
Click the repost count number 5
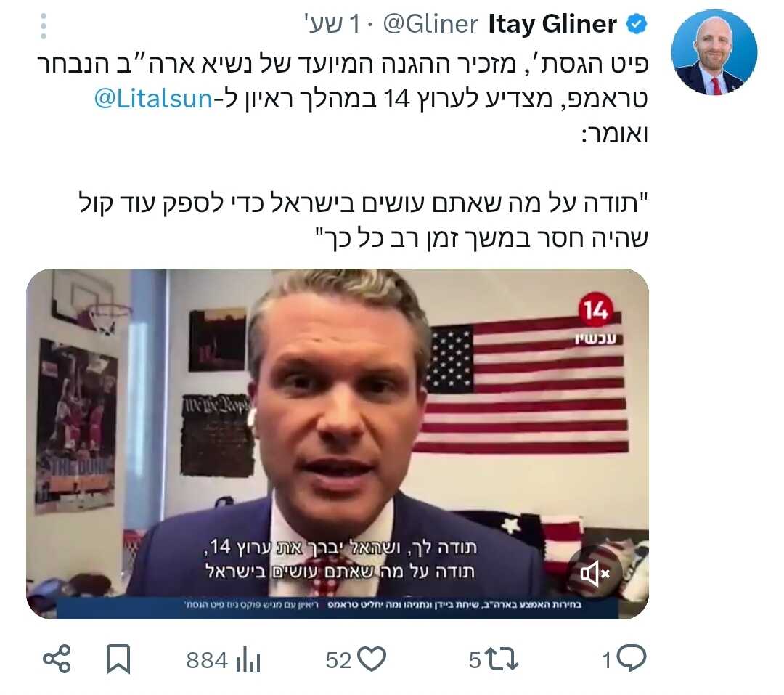[x=475, y=660]
